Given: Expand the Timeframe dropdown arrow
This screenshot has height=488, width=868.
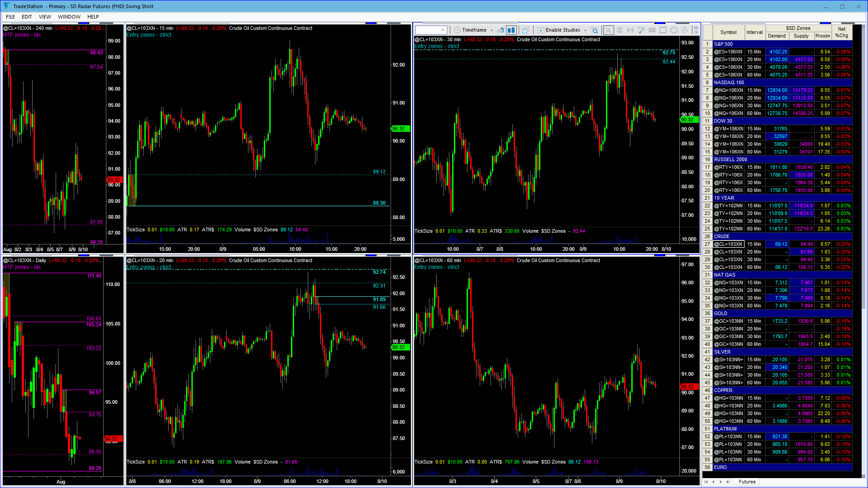Looking at the screenshot, I should (491, 30).
